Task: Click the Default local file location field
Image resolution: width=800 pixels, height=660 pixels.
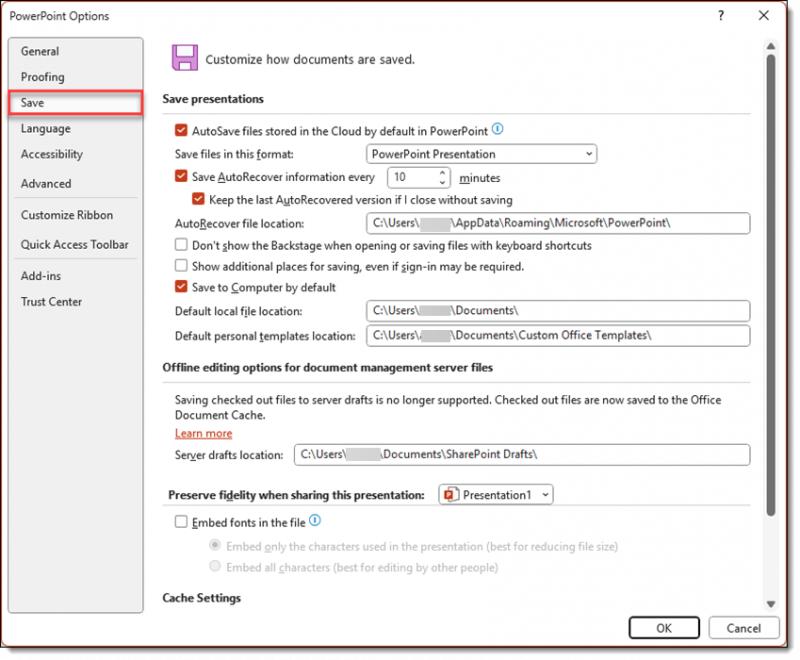Action: (x=557, y=311)
